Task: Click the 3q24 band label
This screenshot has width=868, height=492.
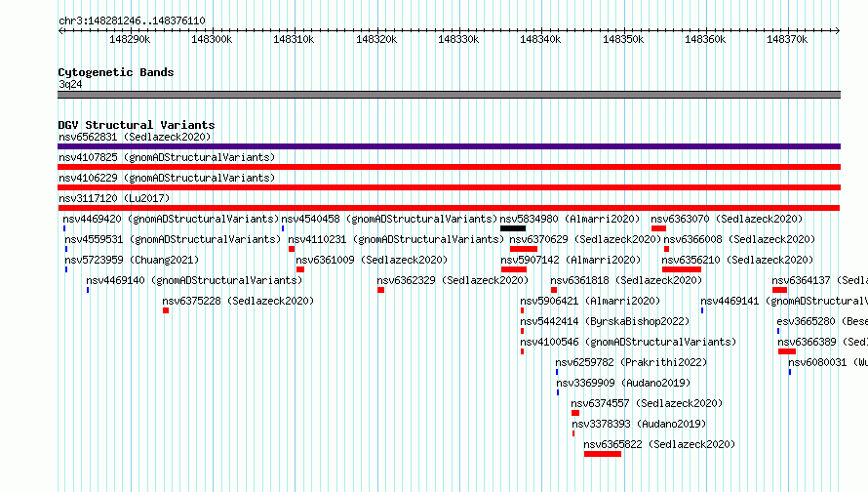Action: (70, 84)
